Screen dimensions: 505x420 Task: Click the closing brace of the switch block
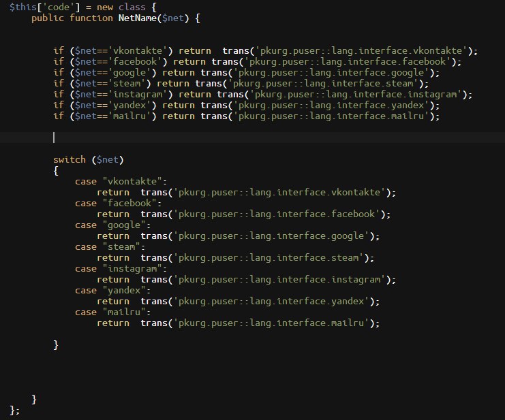(56, 344)
